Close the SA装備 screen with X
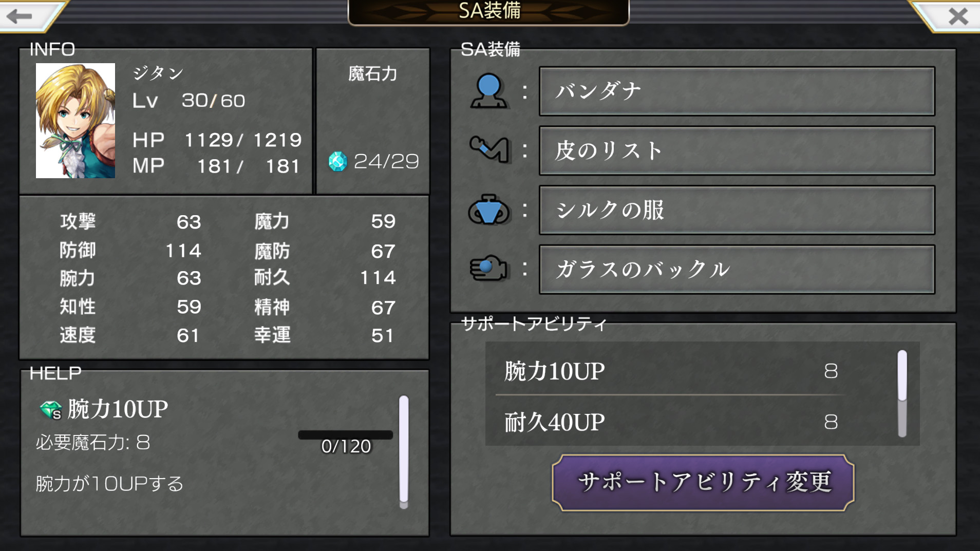 [x=958, y=16]
